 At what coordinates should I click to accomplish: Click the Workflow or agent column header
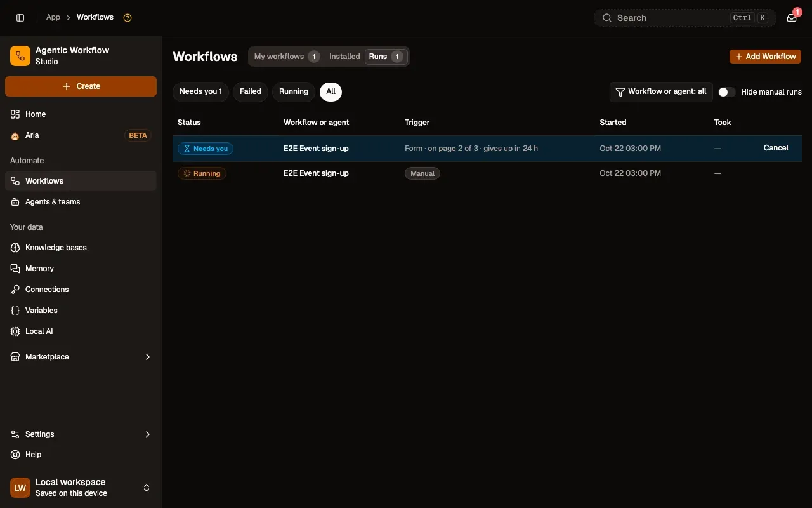(x=316, y=123)
